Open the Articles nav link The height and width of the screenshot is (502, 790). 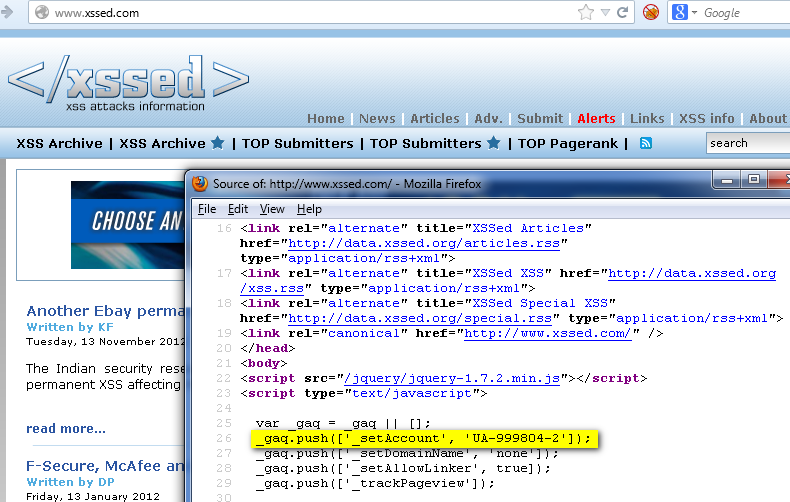[435, 118]
